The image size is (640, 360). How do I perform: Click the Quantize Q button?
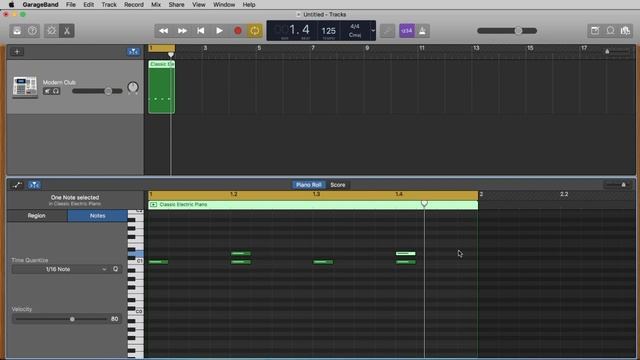point(116,269)
